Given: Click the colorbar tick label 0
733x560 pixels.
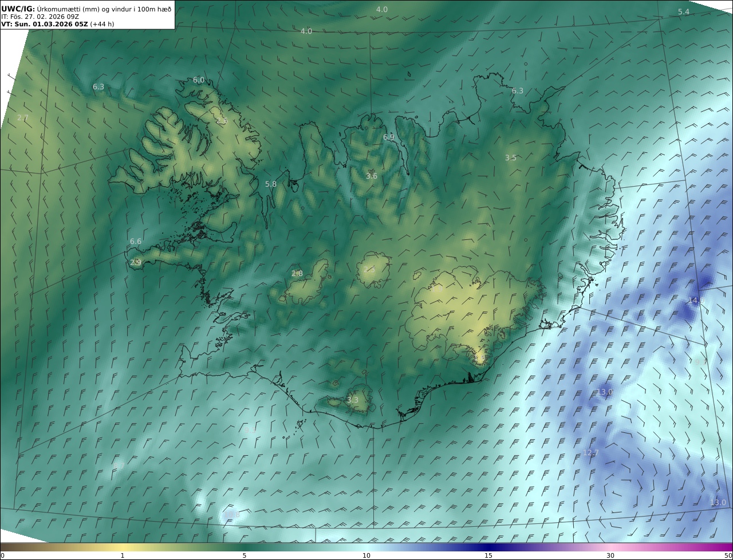Looking at the screenshot, I should point(2,555).
